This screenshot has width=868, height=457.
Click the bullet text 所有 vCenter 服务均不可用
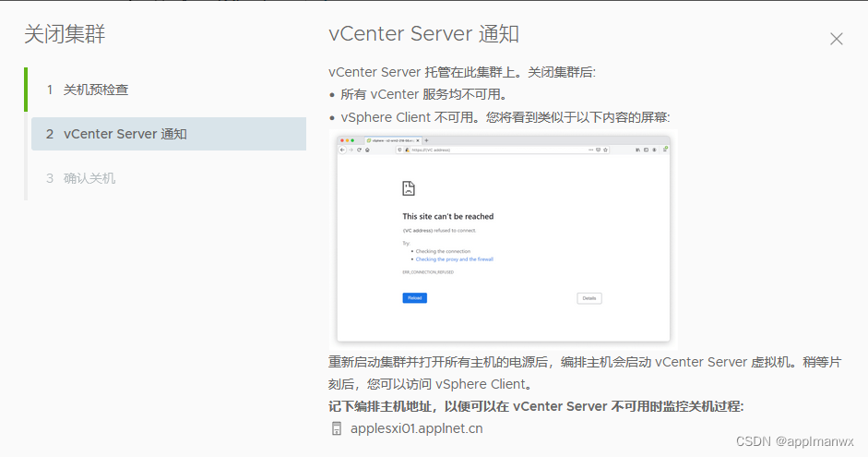pos(424,95)
